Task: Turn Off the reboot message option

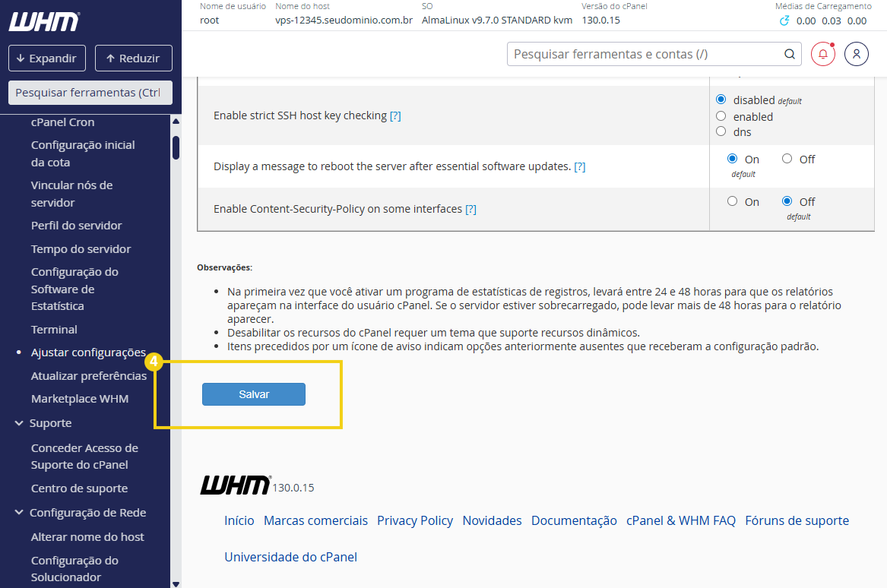Action: point(787,159)
